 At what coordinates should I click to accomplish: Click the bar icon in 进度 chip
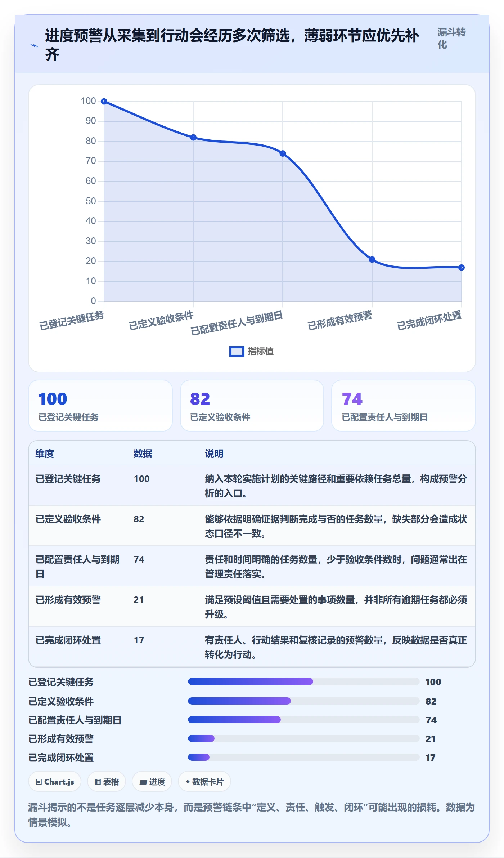143,782
